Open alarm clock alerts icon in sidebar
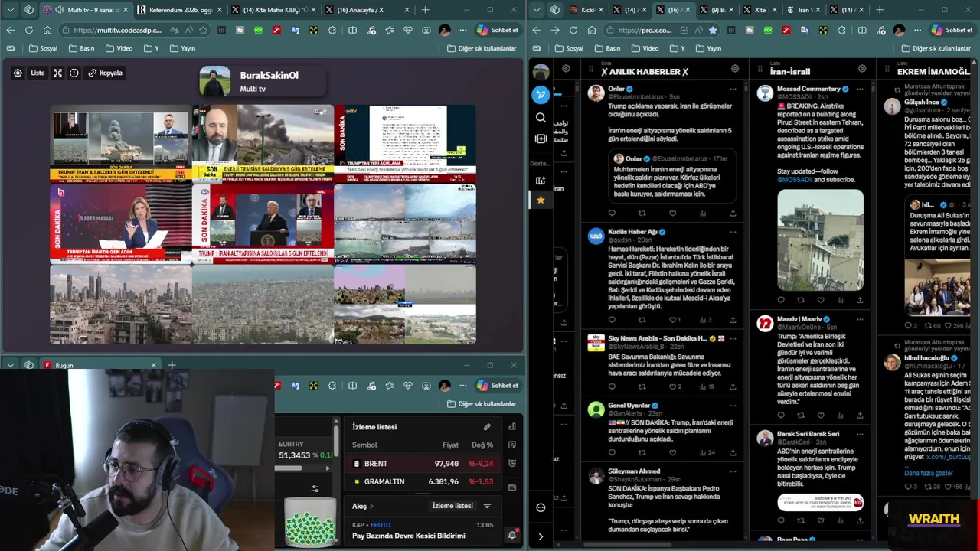This screenshot has width=980, height=551. coord(512,463)
